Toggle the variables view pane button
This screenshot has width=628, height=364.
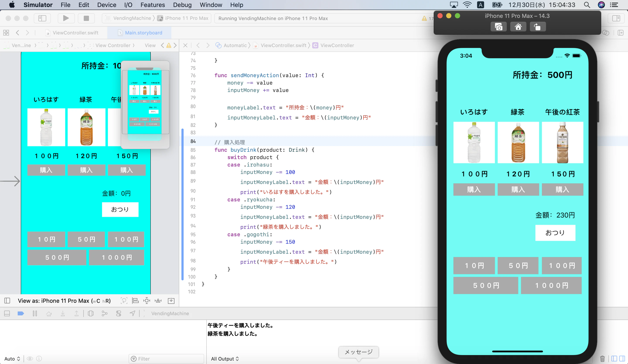[614, 359]
